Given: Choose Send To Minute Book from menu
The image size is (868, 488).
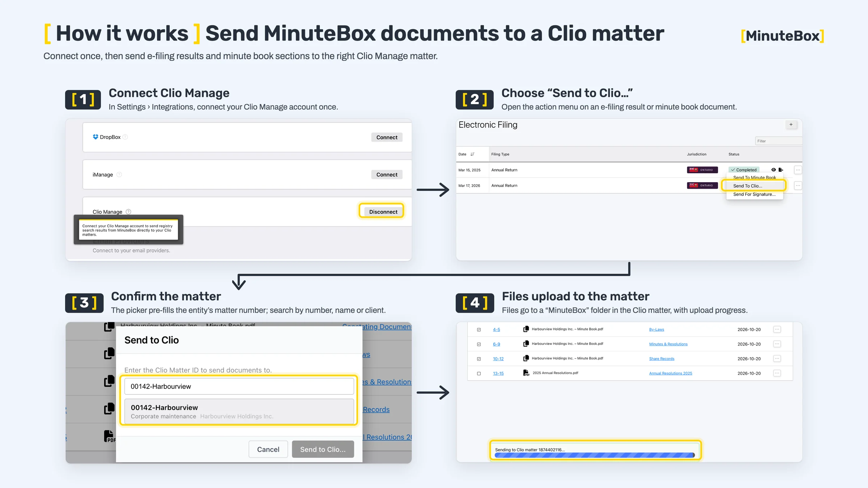Looking at the screenshot, I should tap(754, 177).
